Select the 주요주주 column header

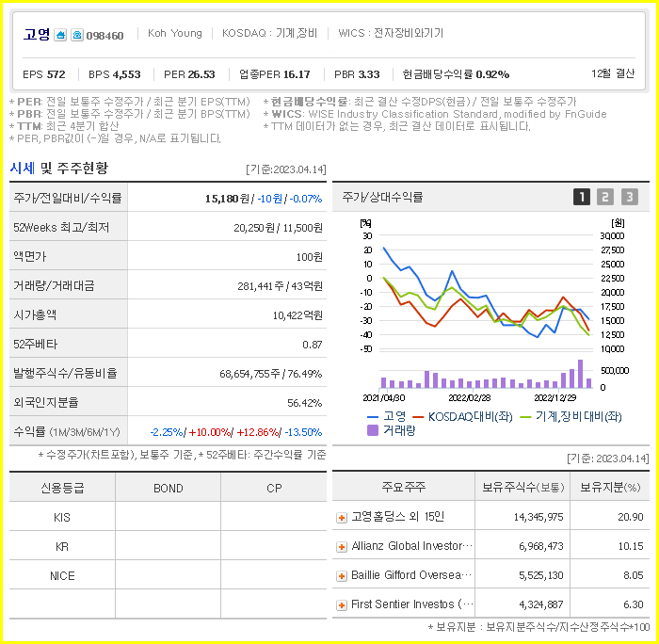(x=404, y=487)
